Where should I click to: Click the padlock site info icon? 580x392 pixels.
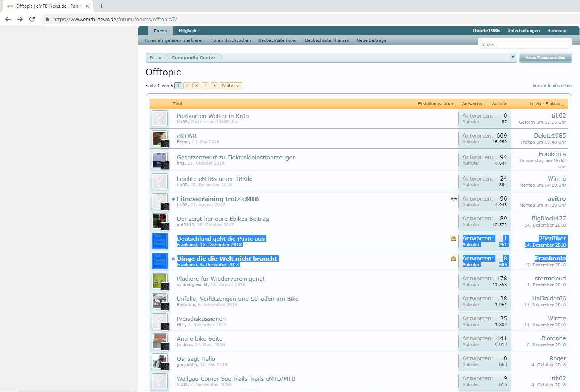pos(47,19)
